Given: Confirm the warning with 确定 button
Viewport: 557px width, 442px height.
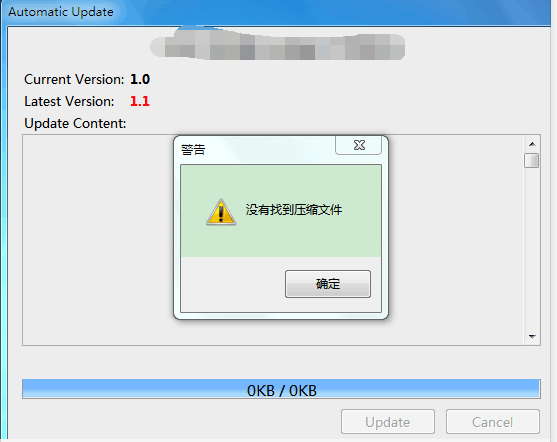Looking at the screenshot, I should (x=328, y=284).
